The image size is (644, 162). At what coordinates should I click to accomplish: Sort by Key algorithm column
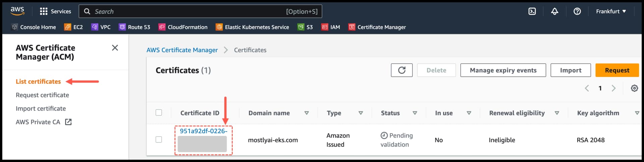coord(637,113)
